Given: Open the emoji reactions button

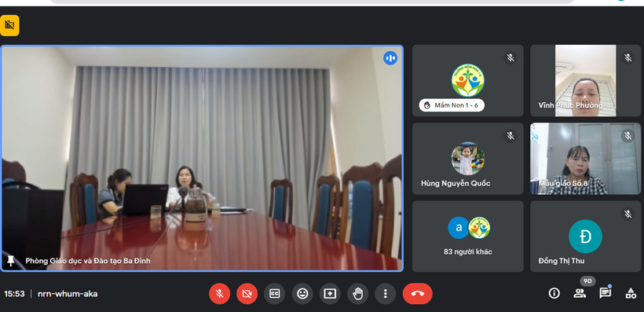Looking at the screenshot, I should coord(302,293).
